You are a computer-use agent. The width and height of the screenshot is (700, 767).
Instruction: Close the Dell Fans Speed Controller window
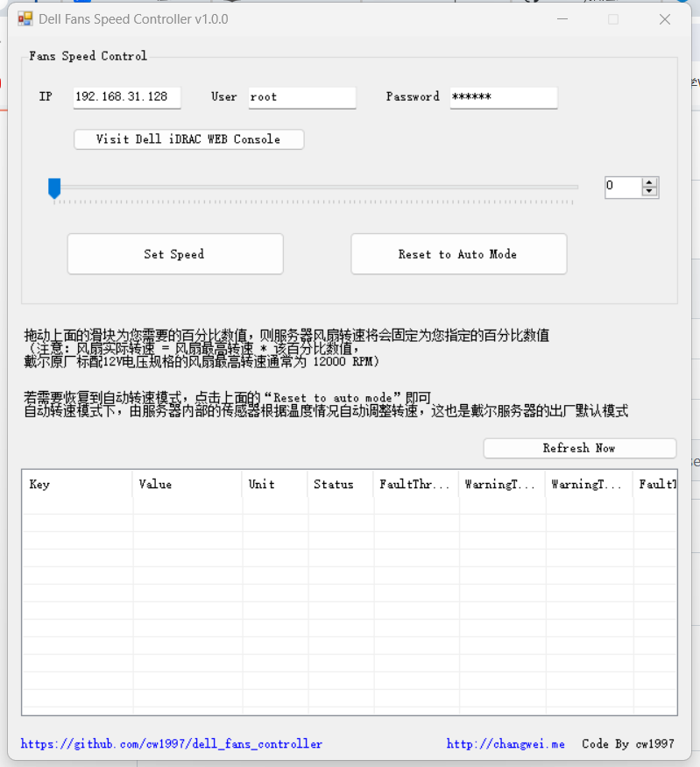click(665, 19)
